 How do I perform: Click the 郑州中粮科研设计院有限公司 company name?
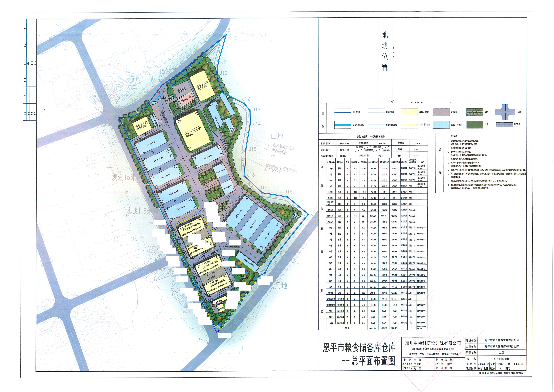[433, 343]
